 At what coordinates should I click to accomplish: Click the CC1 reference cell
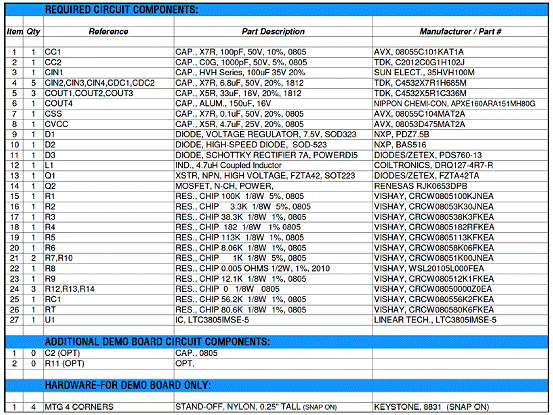53,52
